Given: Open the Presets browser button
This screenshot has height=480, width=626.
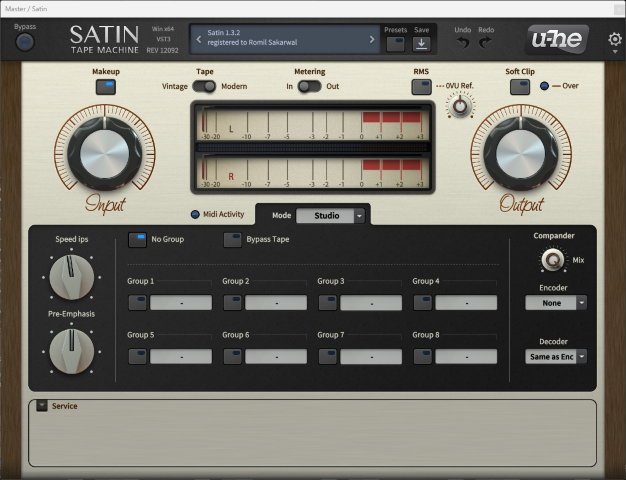Looking at the screenshot, I should [x=395, y=44].
